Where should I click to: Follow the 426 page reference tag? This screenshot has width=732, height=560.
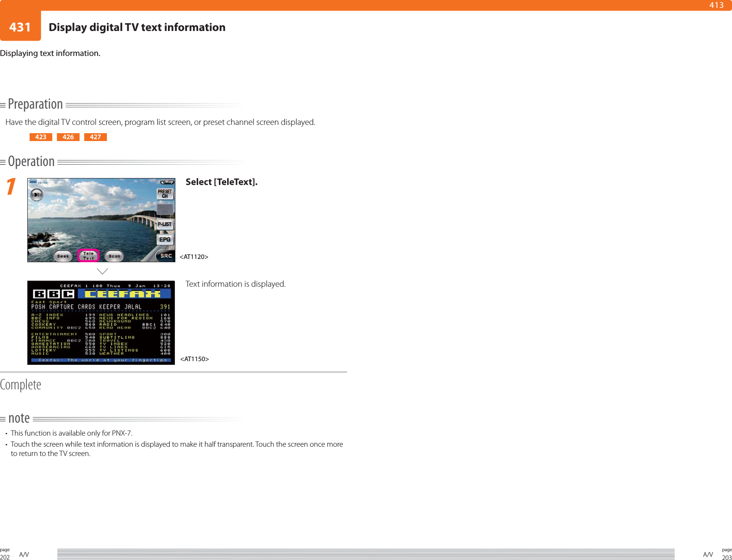[x=68, y=137]
